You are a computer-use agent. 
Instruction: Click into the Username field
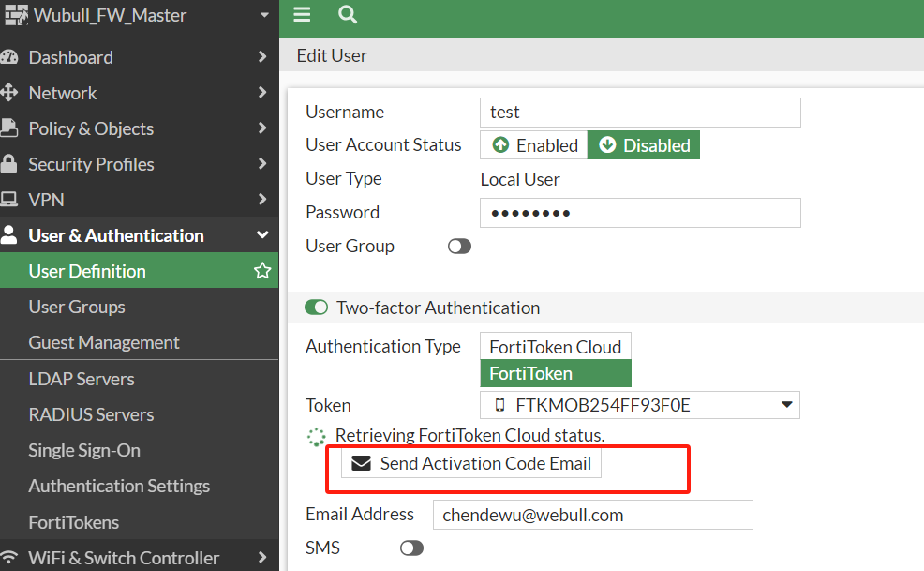click(x=640, y=113)
